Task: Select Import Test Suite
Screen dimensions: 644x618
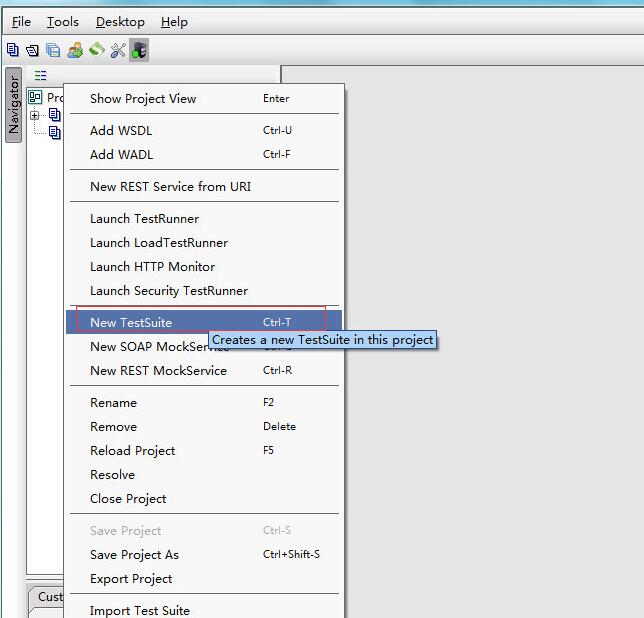Action: [204, 610]
